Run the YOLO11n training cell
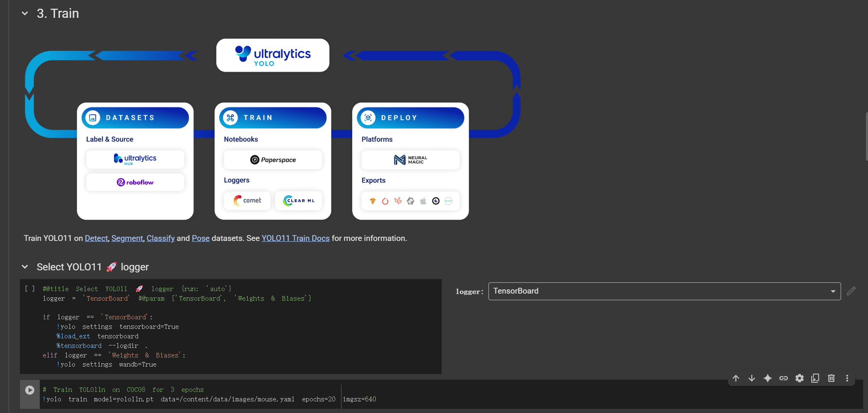Screen dimensions: 868x413 (x=30, y=390)
